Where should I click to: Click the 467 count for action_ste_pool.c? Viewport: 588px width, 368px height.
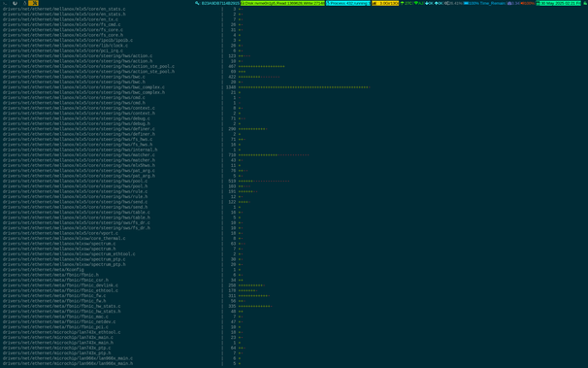coord(232,66)
